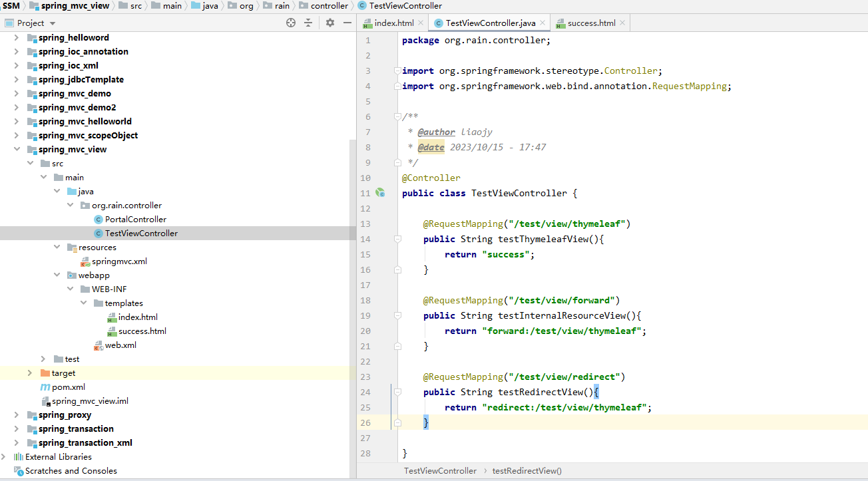Collapse the main folder
Screen dimensions: 868x481
tap(43, 178)
